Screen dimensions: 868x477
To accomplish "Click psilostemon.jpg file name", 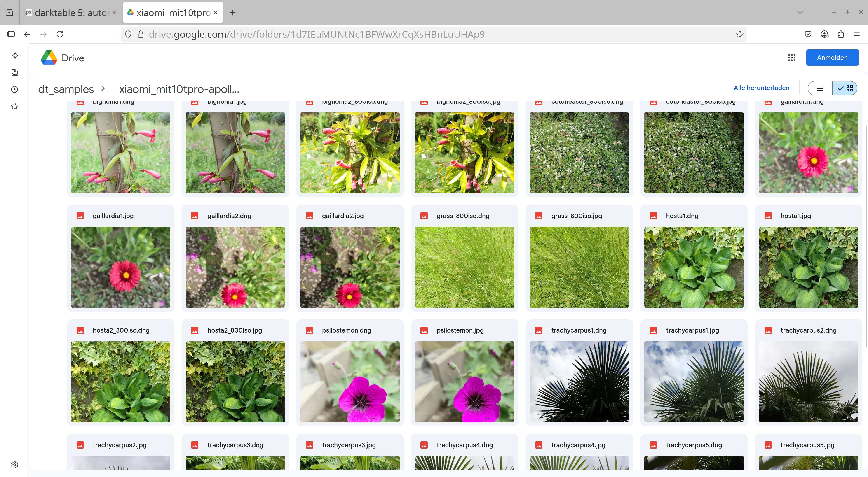I will point(460,330).
